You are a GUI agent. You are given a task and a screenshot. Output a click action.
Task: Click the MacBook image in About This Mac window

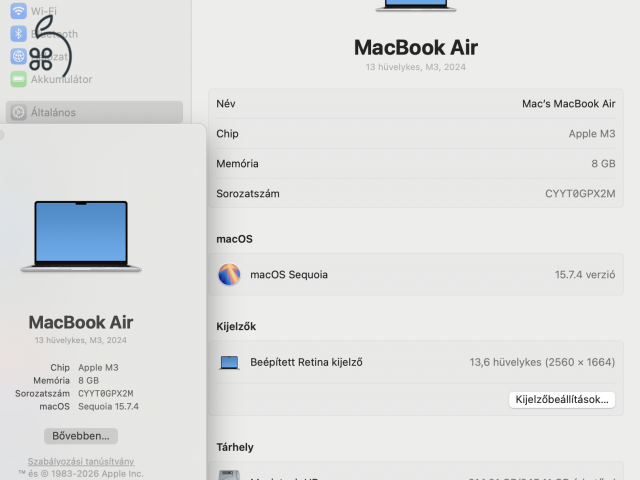pos(81,236)
